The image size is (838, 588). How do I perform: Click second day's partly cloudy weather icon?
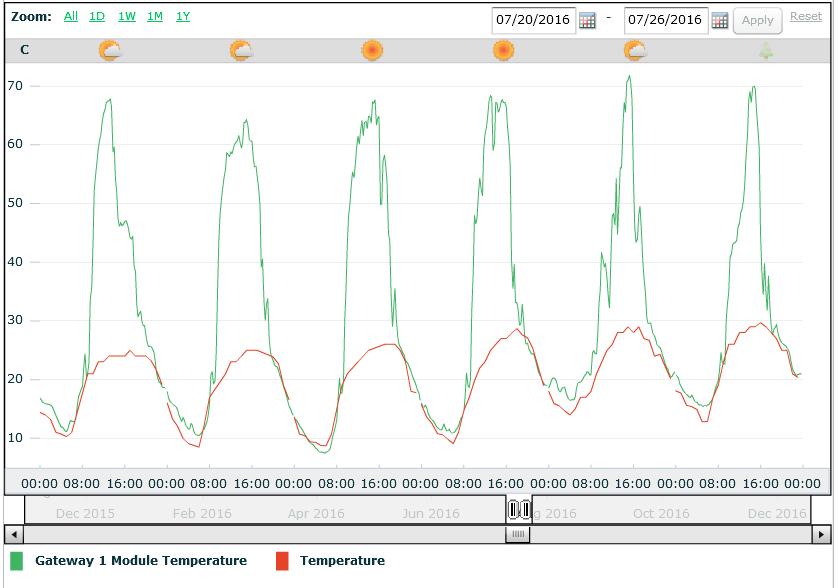point(241,51)
